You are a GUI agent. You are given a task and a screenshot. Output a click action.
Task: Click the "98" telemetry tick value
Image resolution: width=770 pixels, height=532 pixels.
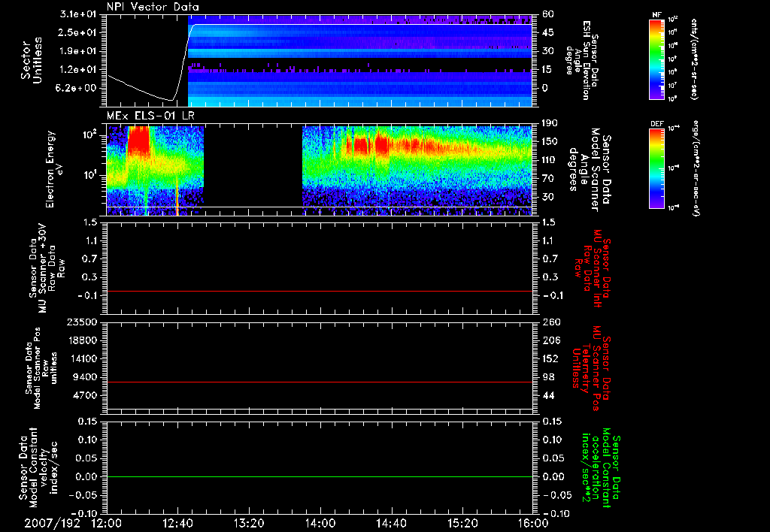(x=548, y=377)
